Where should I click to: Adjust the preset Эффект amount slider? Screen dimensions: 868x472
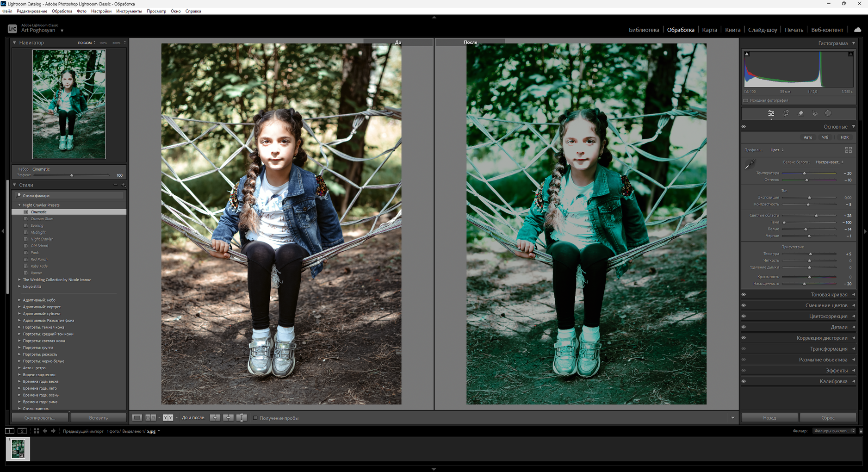point(71,175)
